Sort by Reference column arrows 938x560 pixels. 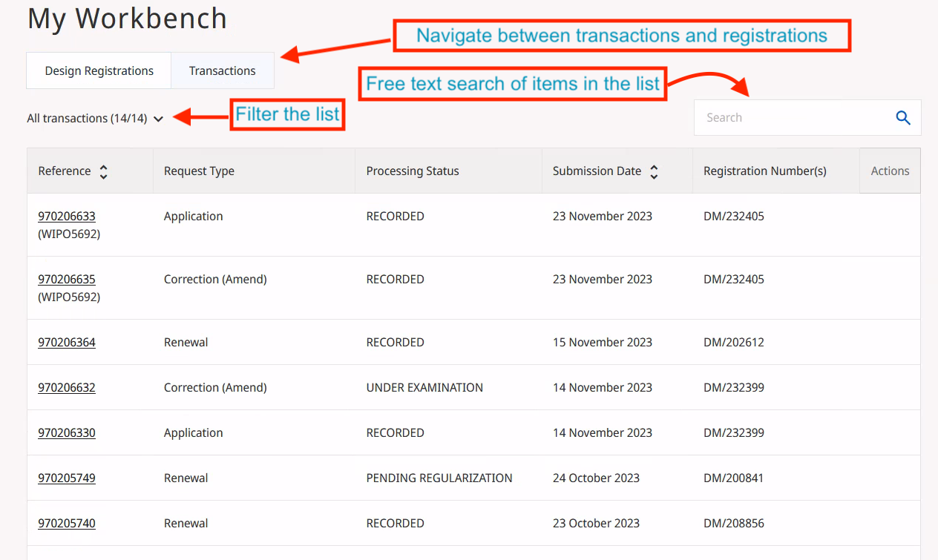[x=104, y=171]
